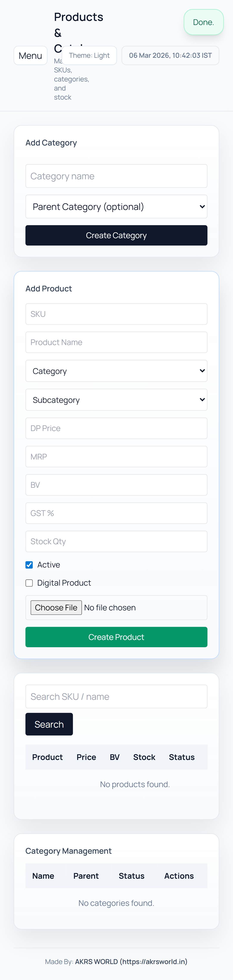Click the MRP input field

tap(116, 456)
